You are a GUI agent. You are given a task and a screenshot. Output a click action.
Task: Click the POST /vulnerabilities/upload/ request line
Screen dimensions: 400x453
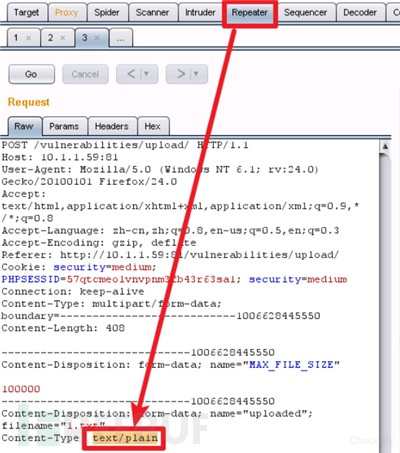coord(125,145)
